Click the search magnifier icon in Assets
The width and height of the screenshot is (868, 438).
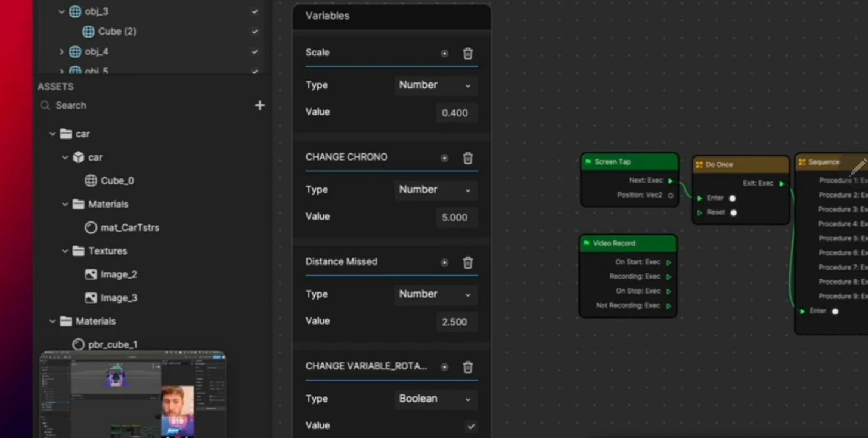pos(45,106)
